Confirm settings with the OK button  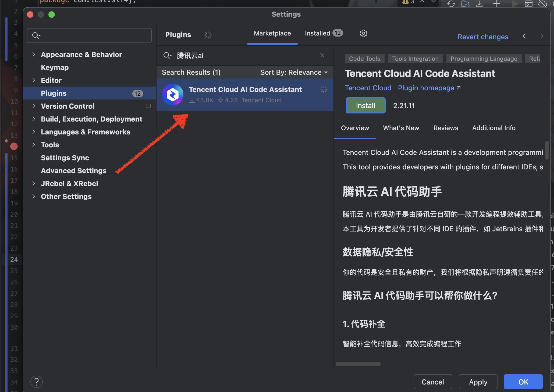(523, 382)
